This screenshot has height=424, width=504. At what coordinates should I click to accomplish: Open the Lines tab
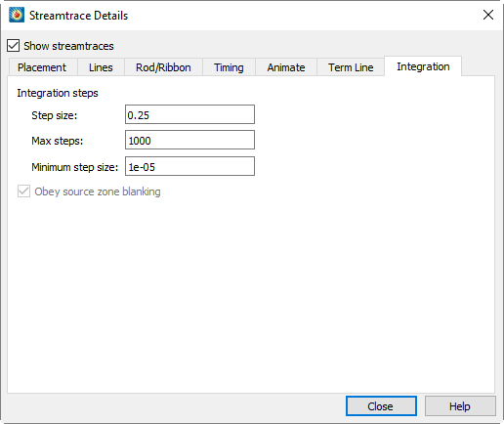[101, 67]
